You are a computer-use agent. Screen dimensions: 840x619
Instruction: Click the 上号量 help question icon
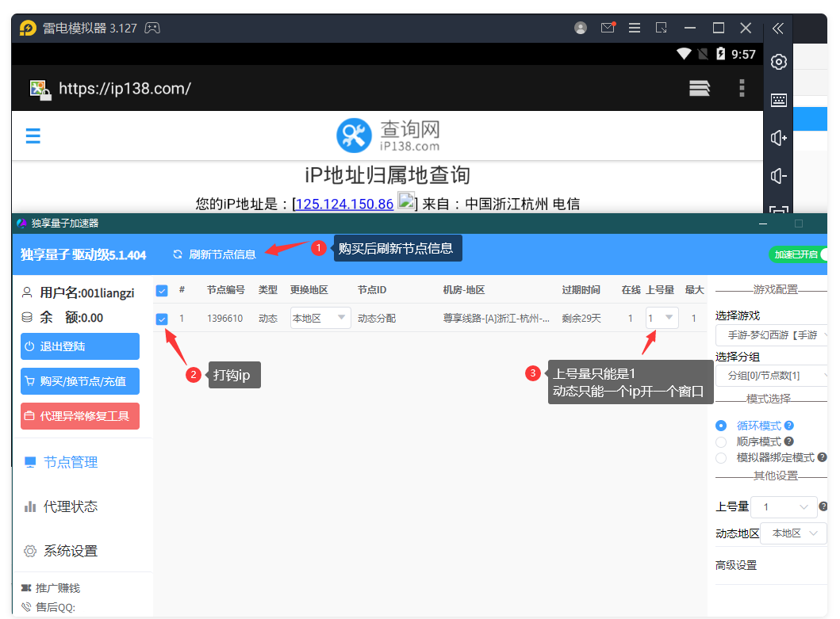(x=823, y=506)
